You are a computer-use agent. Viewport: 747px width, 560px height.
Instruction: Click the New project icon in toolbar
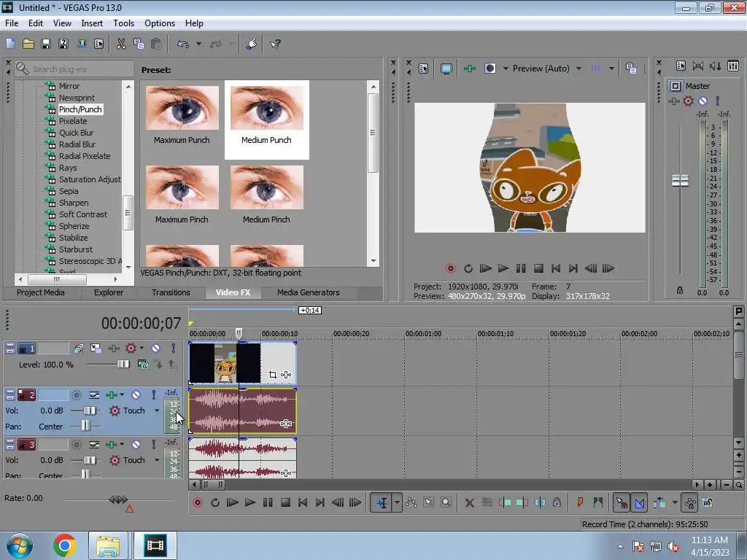(x=10, y=44)
